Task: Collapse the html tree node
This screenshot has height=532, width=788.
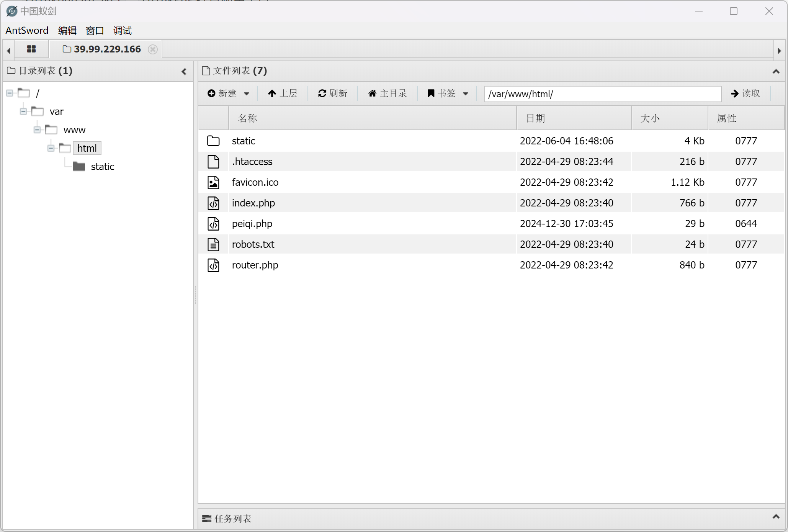Action: coord(51,148)
